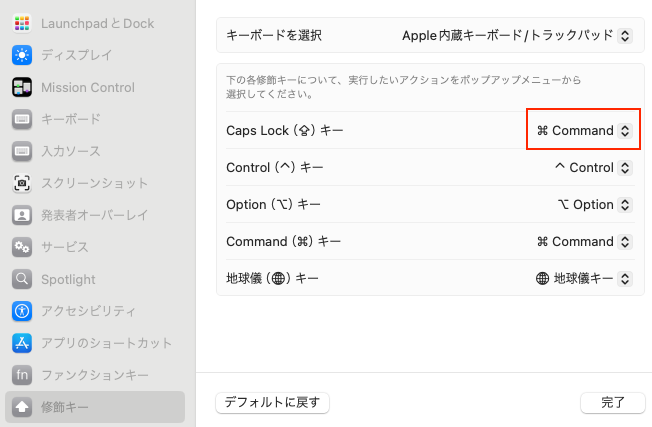Click the アクセシビリティ sidebar icon

[x=22, y=311]
